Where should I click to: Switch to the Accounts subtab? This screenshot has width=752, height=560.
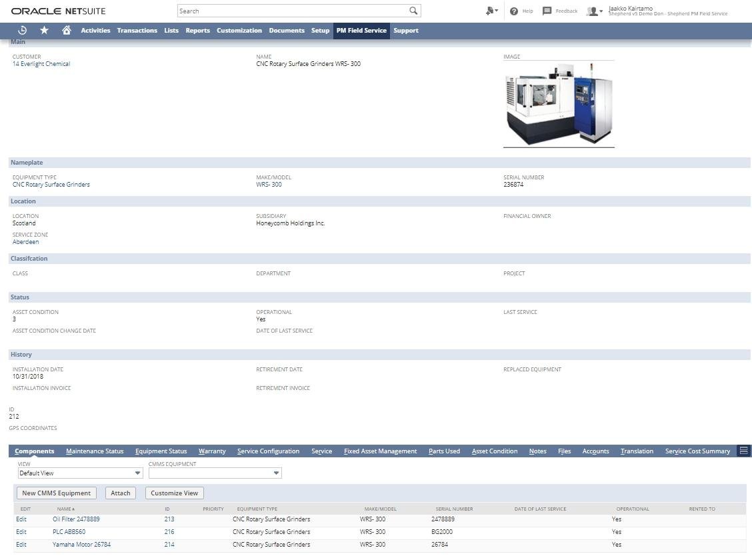595,451
